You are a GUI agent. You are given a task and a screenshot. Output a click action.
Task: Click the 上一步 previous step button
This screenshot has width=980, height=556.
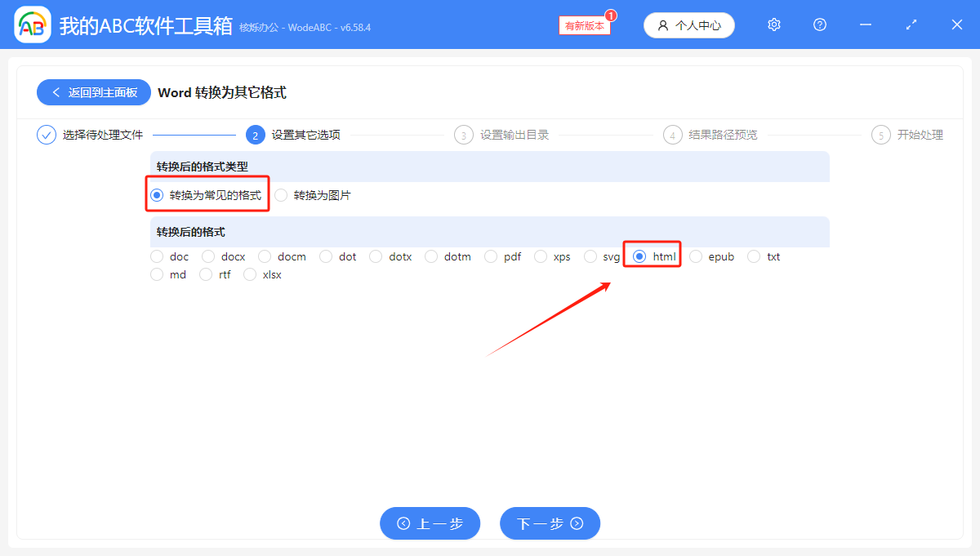[x=430, y=523]
